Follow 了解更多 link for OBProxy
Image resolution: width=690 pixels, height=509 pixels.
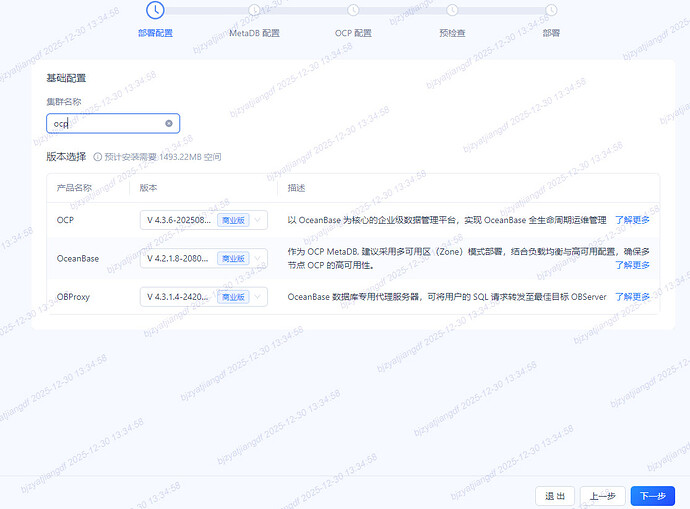(632, 297)
